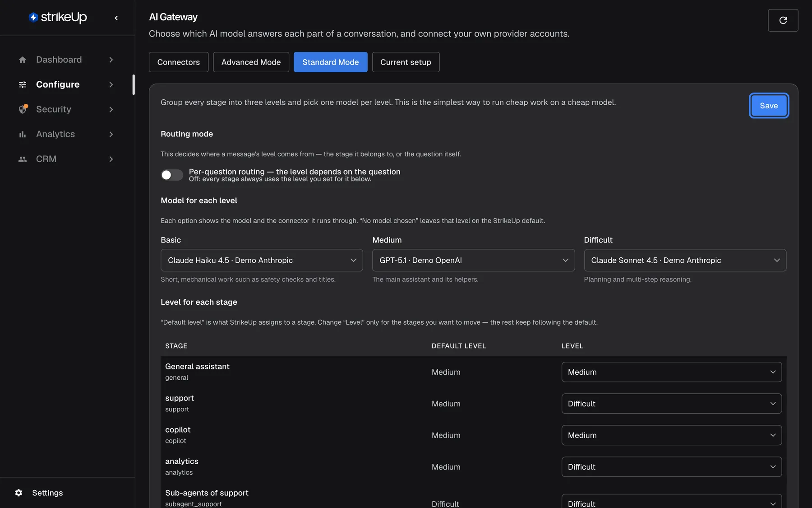
Task: Expand the Analytics menu chevron
Action: pos(111,134)
